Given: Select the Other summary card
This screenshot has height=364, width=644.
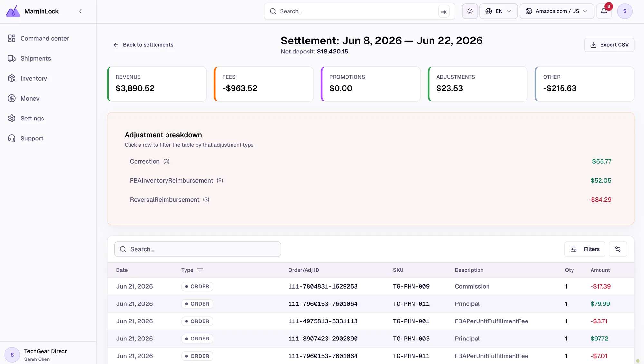Looking at the screenshot, I should 584,84.
